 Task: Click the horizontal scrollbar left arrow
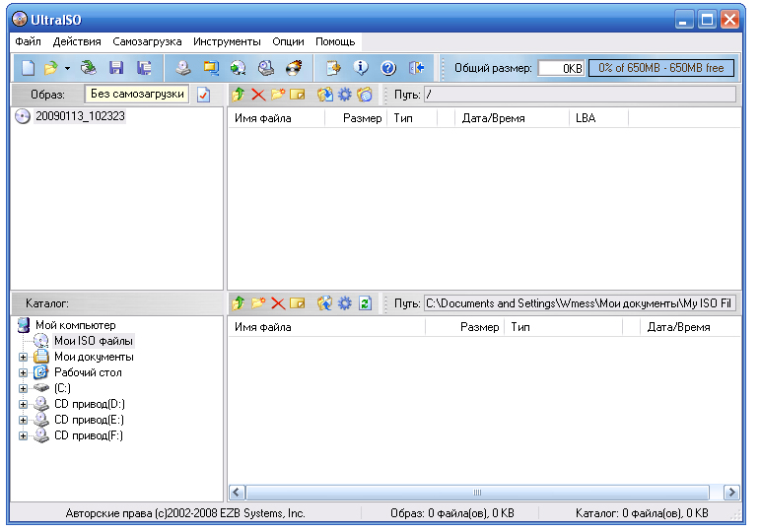237,493
